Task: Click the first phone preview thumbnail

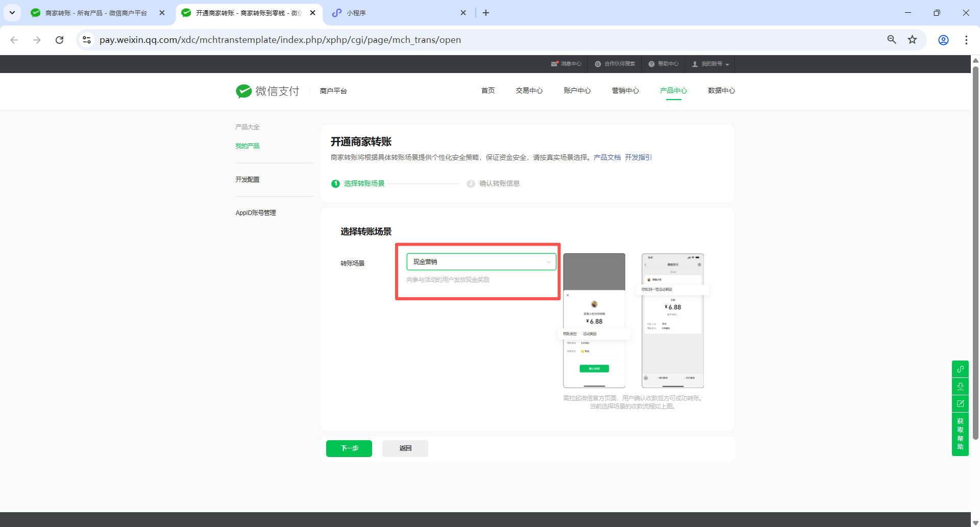Action: click(x=594, y=321)
